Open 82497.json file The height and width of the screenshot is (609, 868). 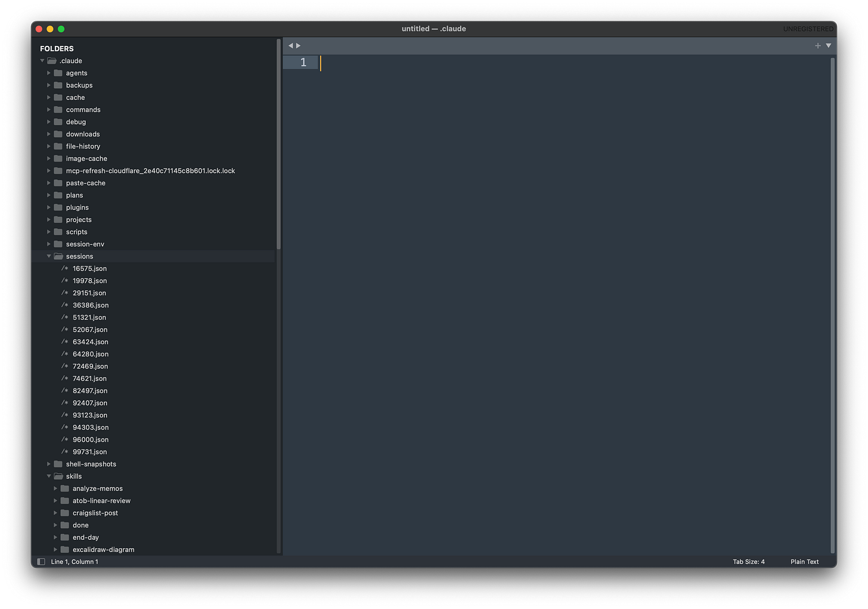[x=90, y=390]
